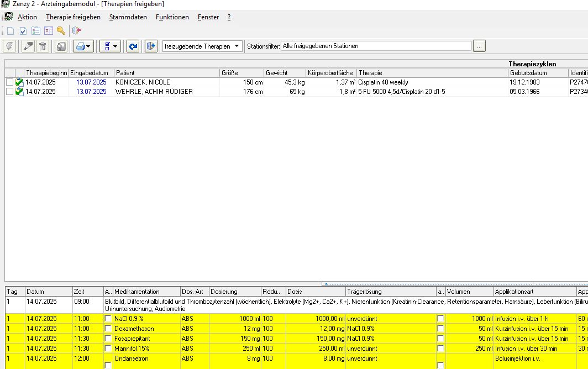
Task: Toggle the checkbox in the Dexamethason row
Action: [x=108, y=329]
